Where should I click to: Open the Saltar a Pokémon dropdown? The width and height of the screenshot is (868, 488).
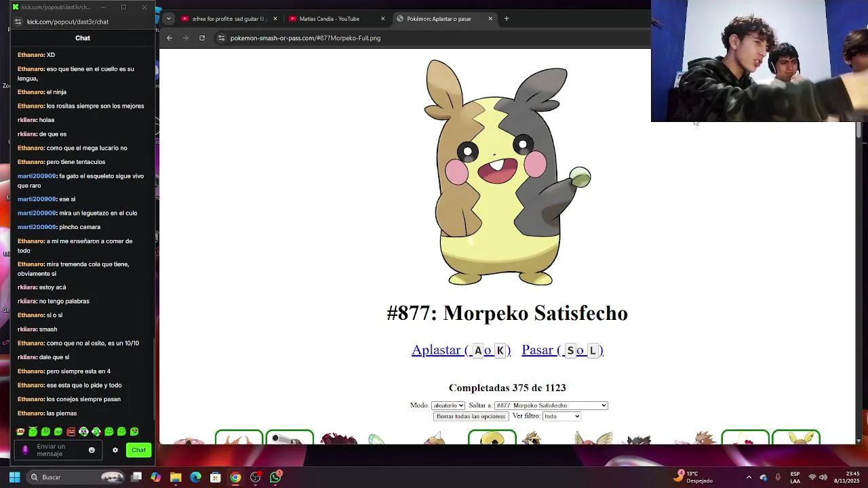[551, 405]
